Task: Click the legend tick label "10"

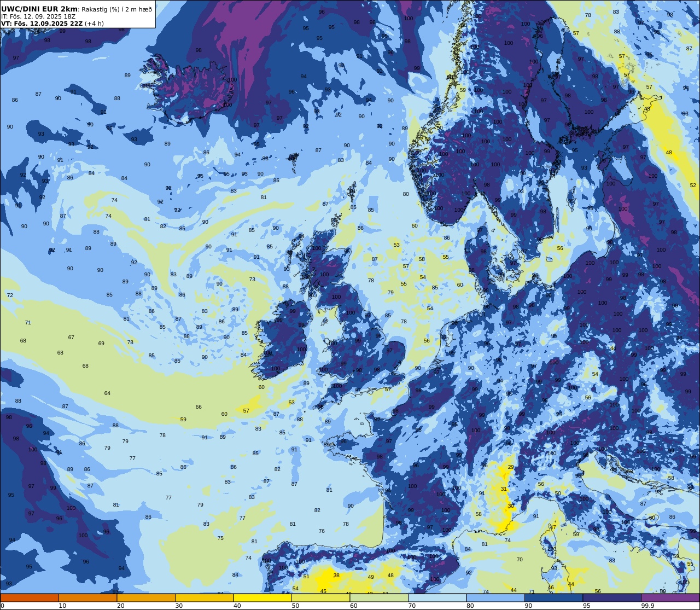Action: pyautogui.click(x=62, y=606)
